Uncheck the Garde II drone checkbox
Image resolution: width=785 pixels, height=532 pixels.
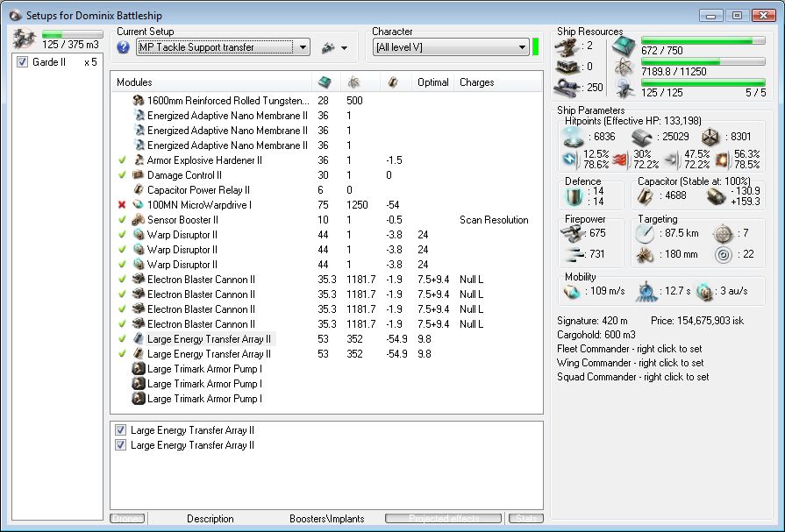point(23,62)
